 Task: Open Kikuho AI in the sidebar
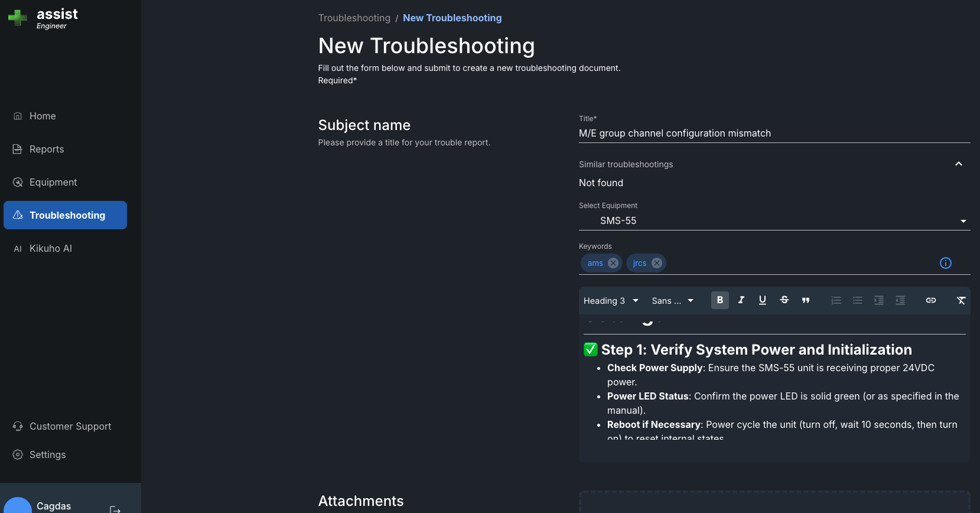pos(65,248)
